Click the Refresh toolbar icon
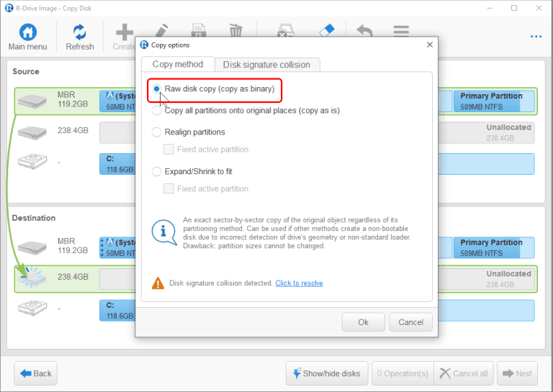 click(x=80, y=32)
